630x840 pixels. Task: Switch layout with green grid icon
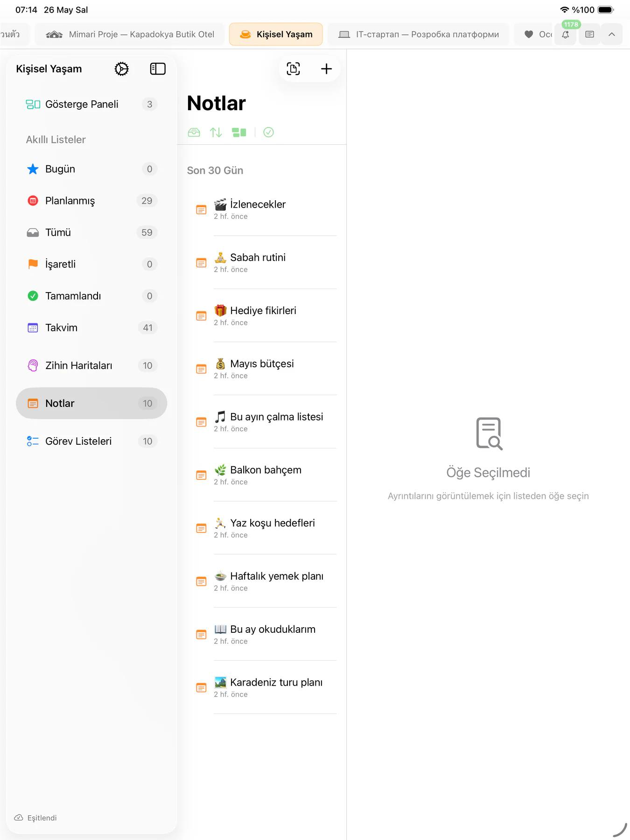coord(239,133)
